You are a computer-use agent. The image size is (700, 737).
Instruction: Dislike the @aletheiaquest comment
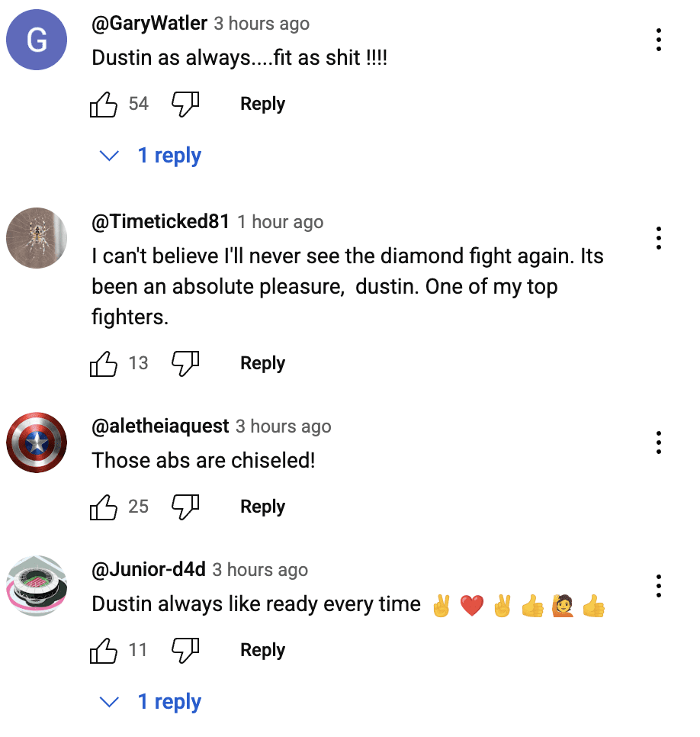click(185, 507)
